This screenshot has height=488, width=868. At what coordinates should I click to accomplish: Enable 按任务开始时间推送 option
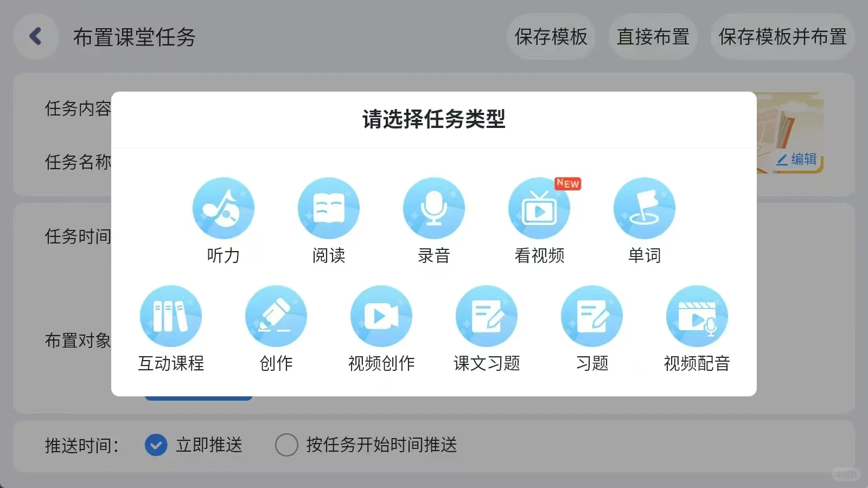point(286,445)
